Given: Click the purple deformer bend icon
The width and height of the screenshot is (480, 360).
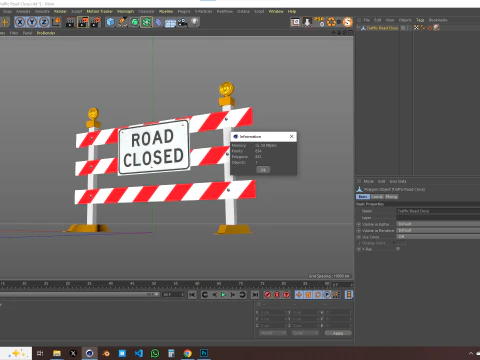Looking at the screenshot, I should click(159, 22).
